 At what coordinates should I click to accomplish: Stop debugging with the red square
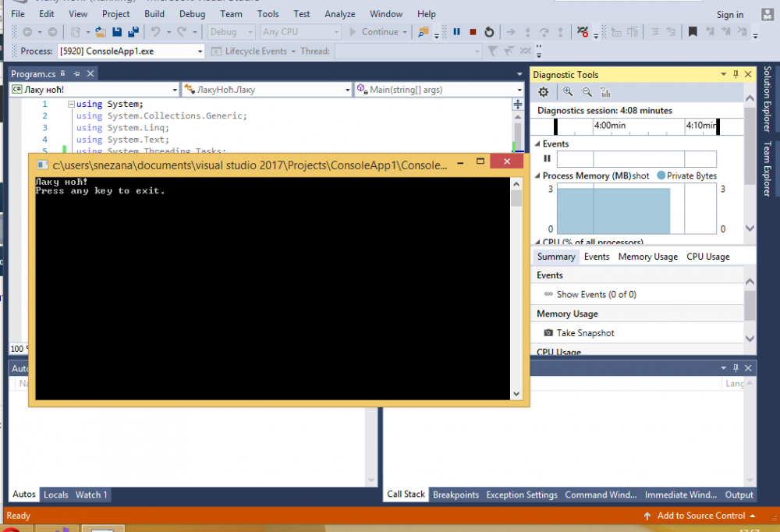point(473,32)
